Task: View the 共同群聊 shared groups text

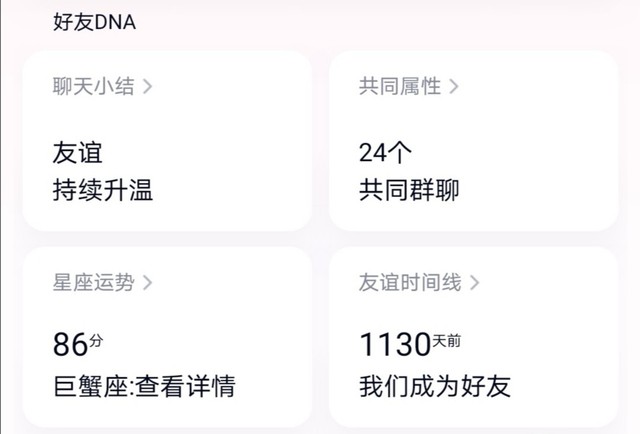Action: click(x=408, y=191)
